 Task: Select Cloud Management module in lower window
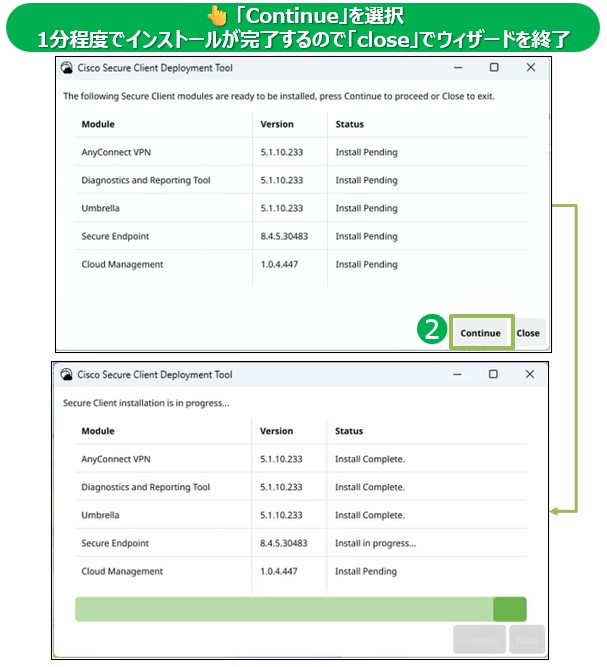coord(301,571)
